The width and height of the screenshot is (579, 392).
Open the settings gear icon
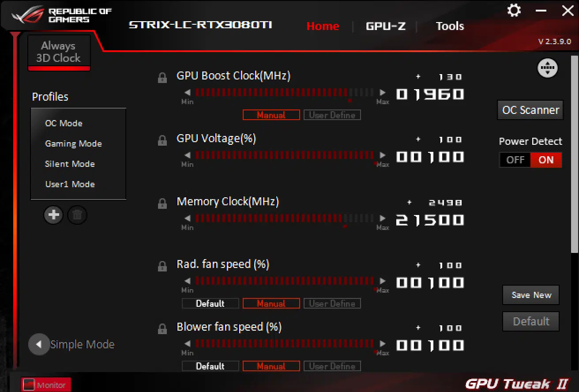pos(514,11)
